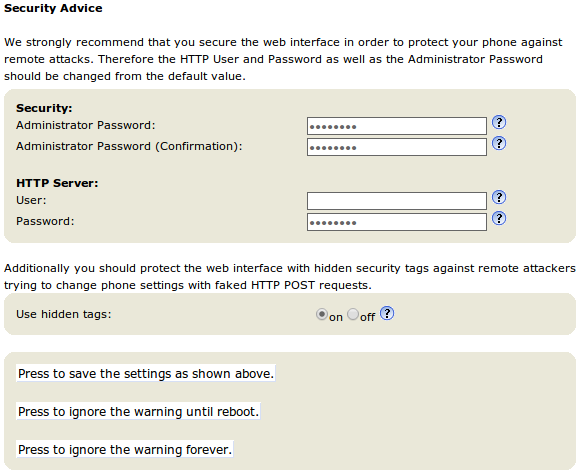Show help for HTTP Server Password
The height and width of the screenshot is (476, 580).
pos(499,218)
